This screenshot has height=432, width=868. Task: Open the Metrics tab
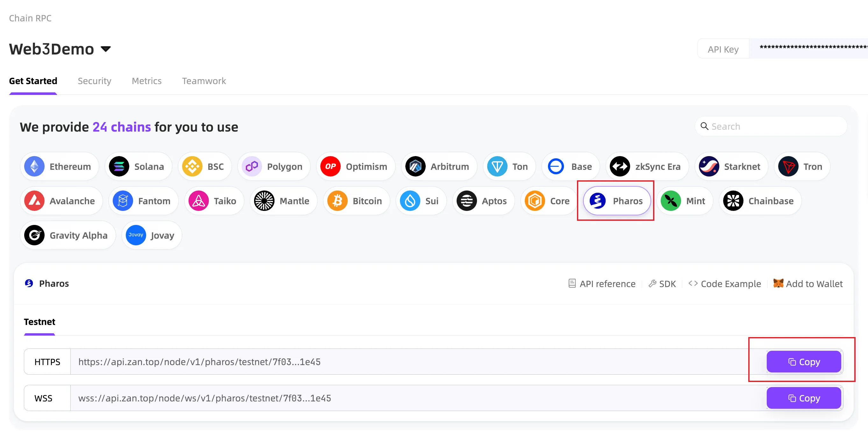pos(146,81)
